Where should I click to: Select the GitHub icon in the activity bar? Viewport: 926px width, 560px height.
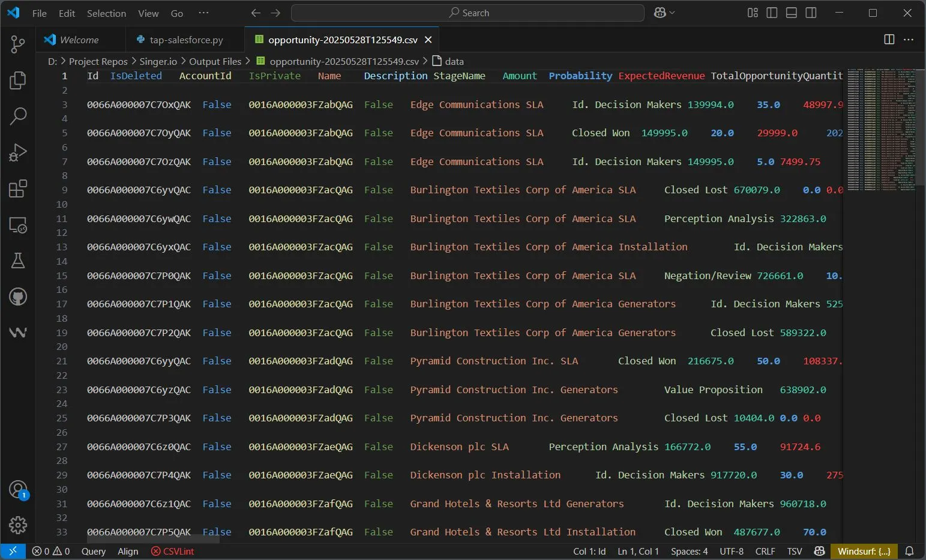click(17, 296)
